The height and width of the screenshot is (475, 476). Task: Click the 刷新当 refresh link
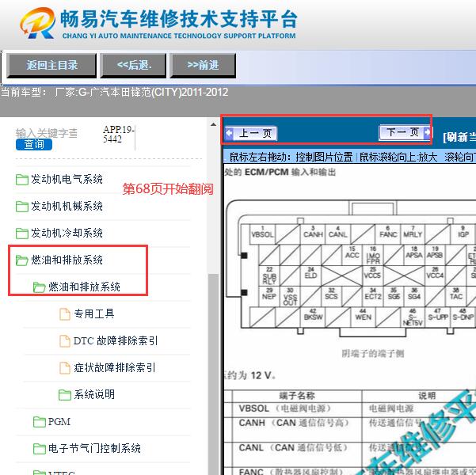[x=459, y=137]
